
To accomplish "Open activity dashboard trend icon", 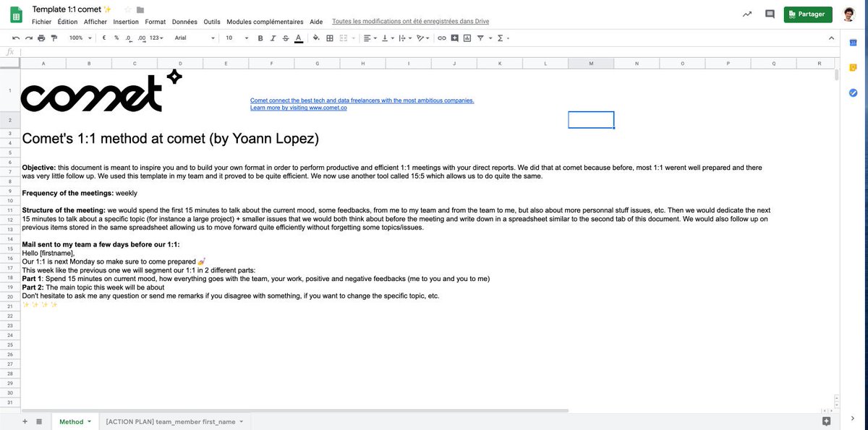I will click(747, 14).
